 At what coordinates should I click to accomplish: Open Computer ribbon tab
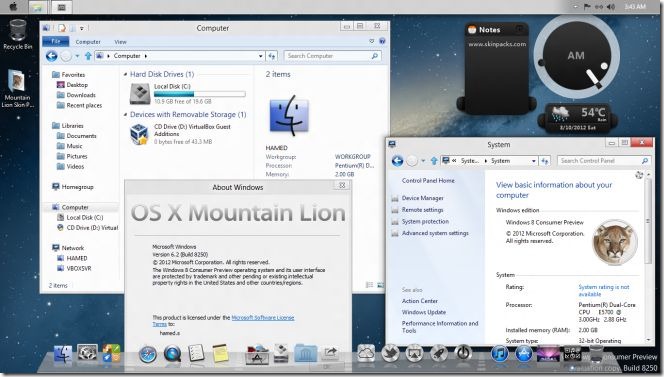point(88,42)
